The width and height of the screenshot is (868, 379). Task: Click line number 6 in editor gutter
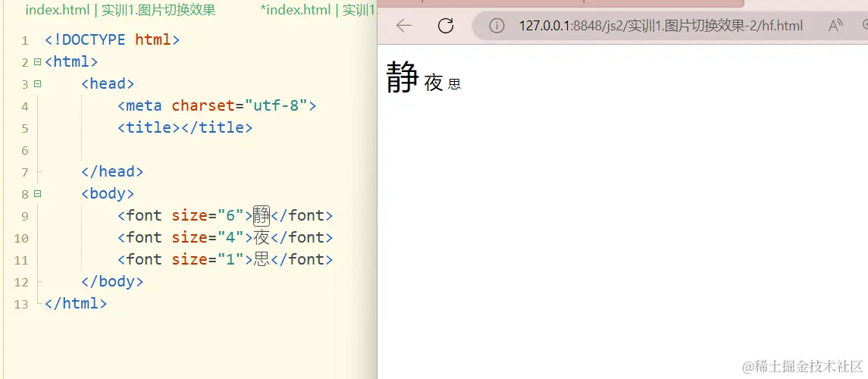24,151
